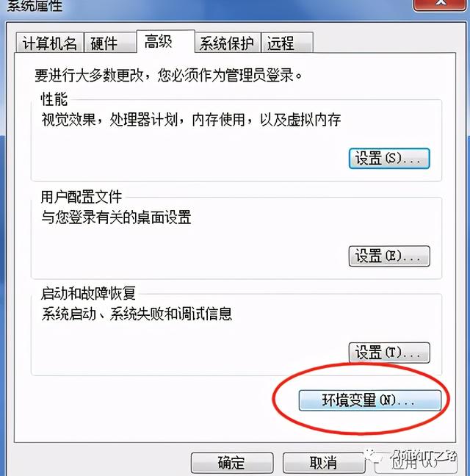Click the administrator login notice text
The height and width of the screenshot is (476, 470).
pos(168,75)
